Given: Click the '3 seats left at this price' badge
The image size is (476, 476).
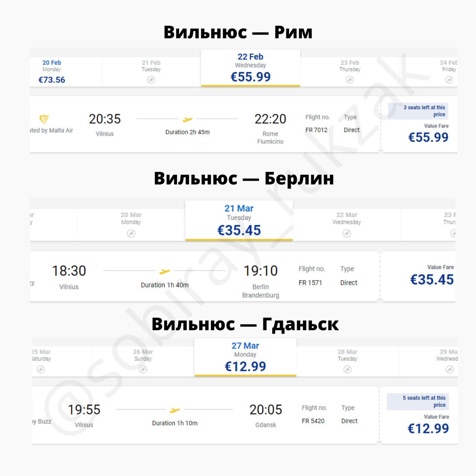Looking at the screenshot, I should [x=418, y=111].
